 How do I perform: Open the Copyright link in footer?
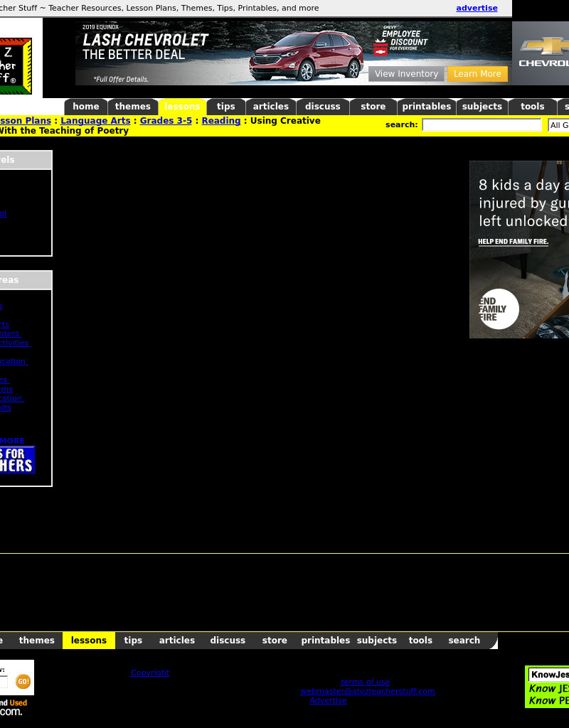[150, 673]
